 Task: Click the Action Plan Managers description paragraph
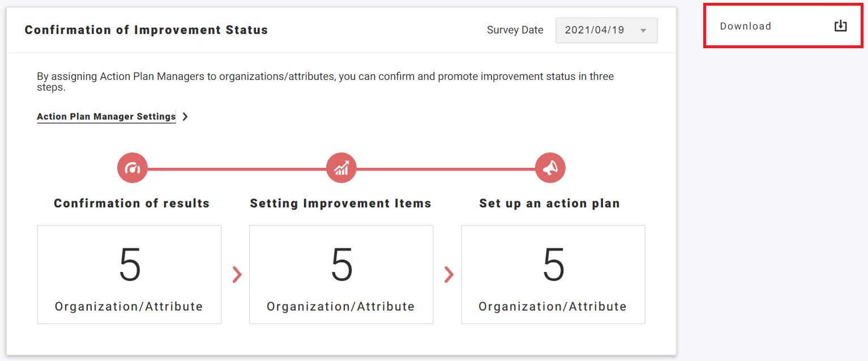click(x=325, y=82)
